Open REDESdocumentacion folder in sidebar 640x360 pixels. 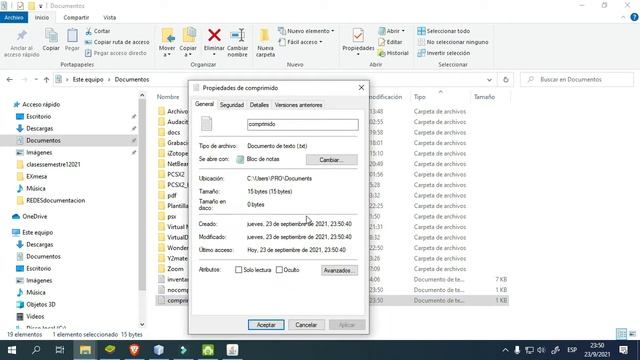[x=56, y=200]
